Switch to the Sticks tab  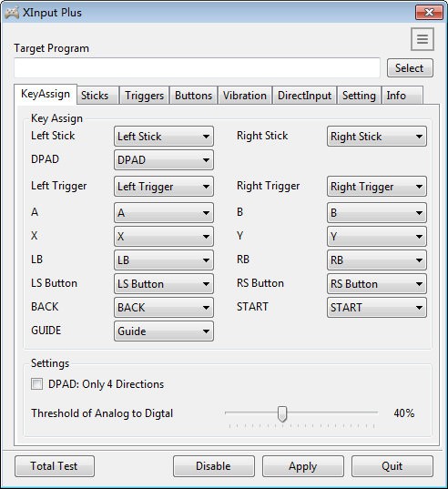(x=97, y=96)
